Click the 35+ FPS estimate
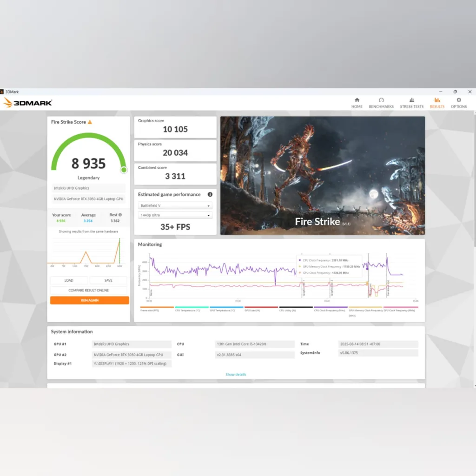This screenshot has height=476, width=476. click(175, 227)
